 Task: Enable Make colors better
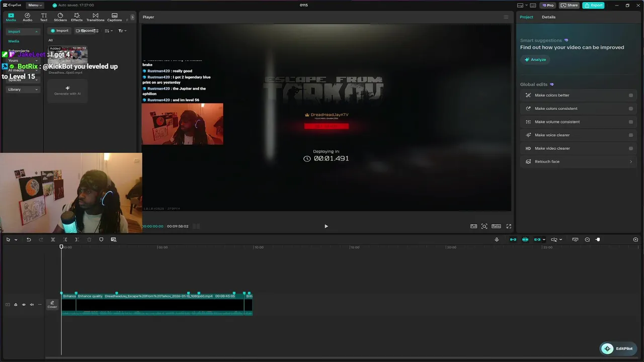(631, 95)
